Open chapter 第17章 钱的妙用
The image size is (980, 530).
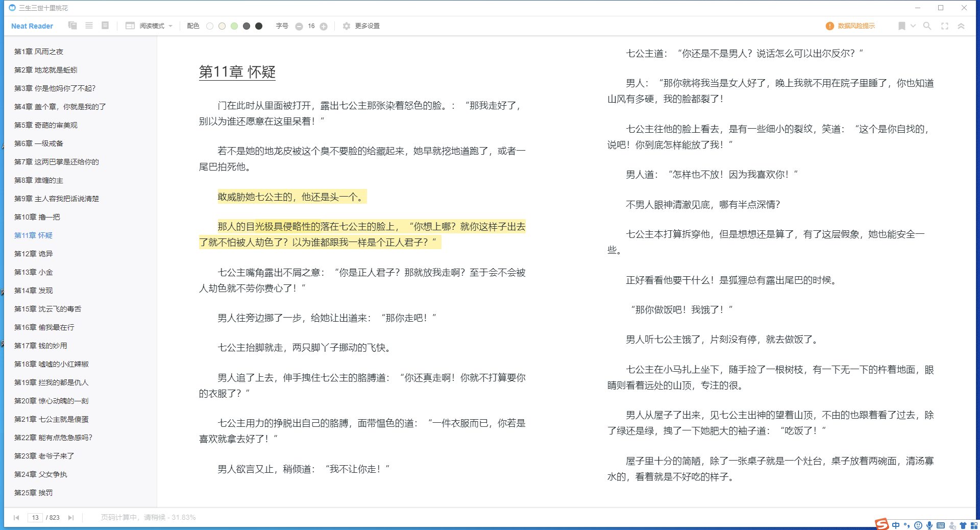[x=41, y=346]
